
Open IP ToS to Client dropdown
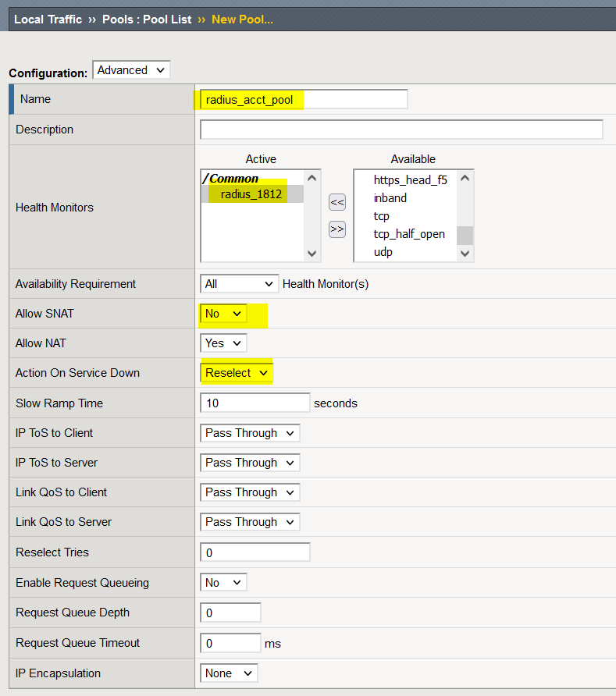pos(250,433)
